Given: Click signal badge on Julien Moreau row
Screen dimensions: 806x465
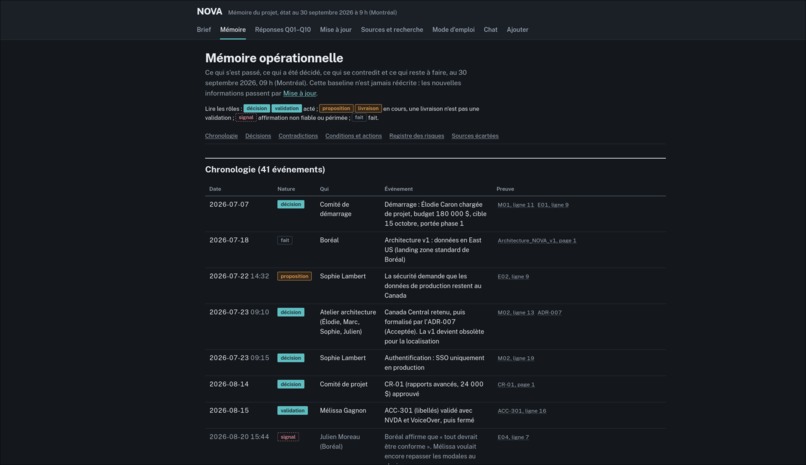Looking at the screenshot, I should tap(288, 437).
